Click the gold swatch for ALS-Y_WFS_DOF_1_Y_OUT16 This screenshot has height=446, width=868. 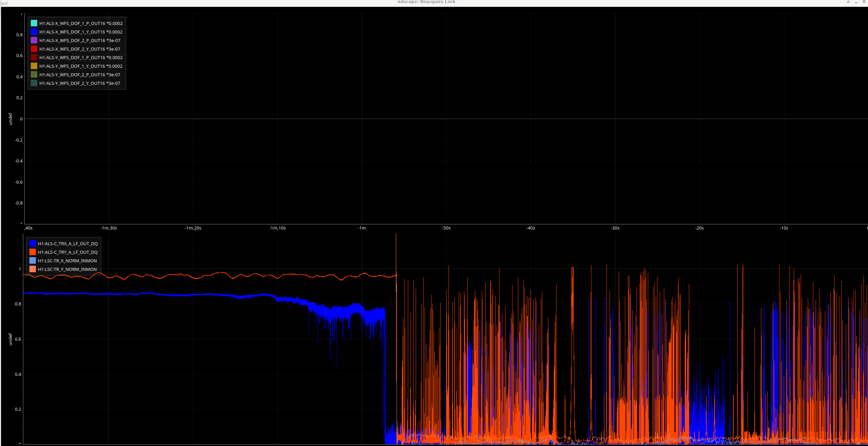coord(34,66)
